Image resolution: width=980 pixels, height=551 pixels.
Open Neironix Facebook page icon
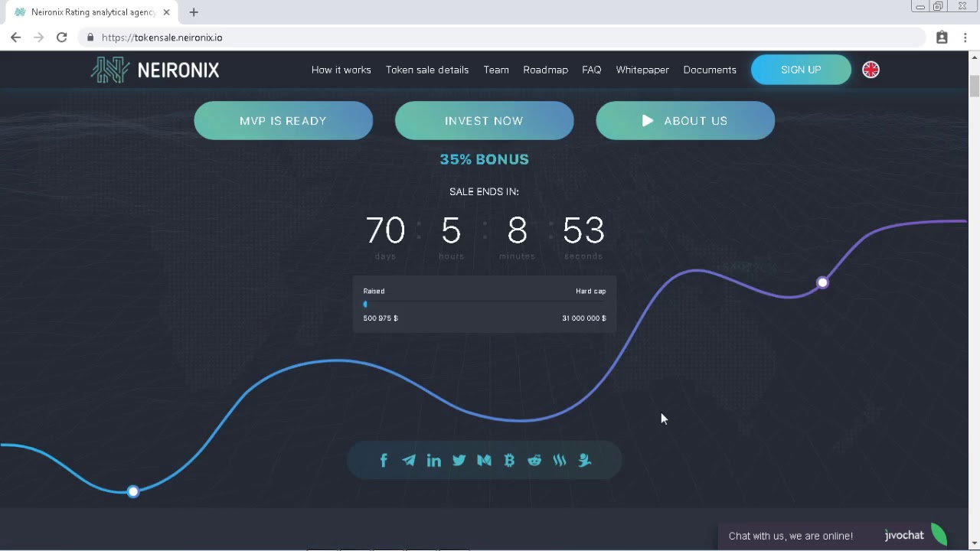(384, 460)
